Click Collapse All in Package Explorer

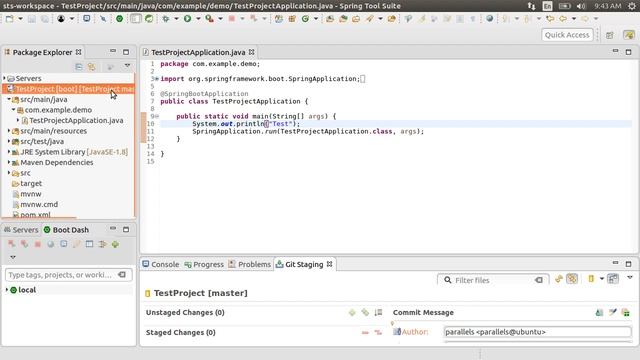79,67
